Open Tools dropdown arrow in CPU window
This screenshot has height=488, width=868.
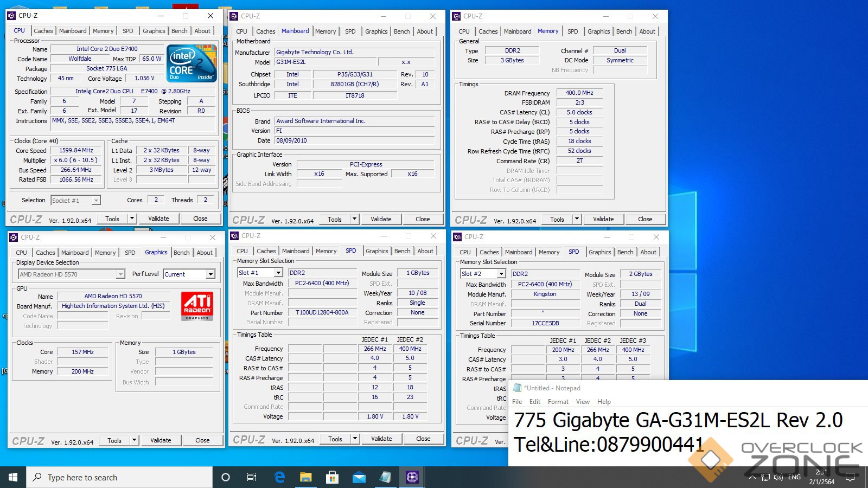(132, 219)
